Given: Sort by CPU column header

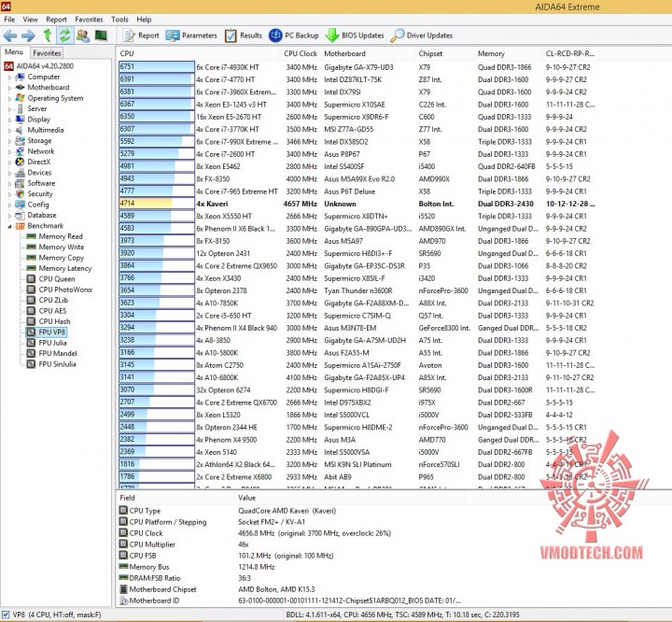Looking at the screenshot, I should (199, 53).
